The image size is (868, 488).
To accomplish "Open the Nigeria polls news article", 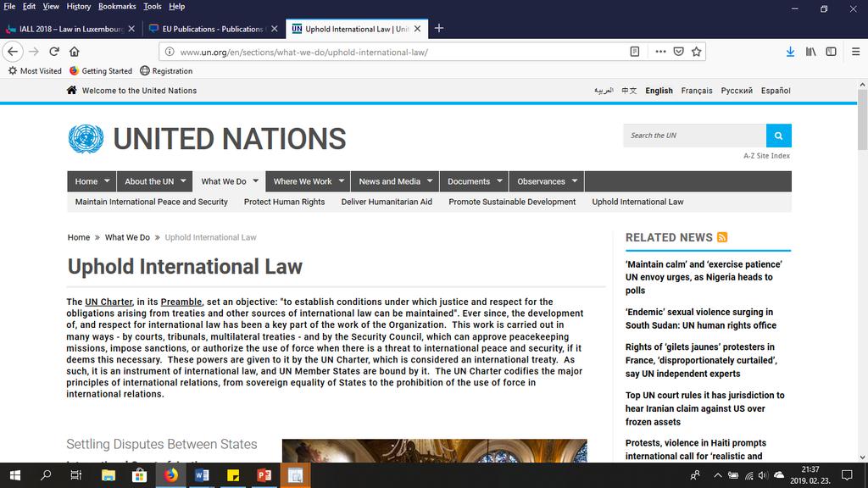I will pos(704,277).
